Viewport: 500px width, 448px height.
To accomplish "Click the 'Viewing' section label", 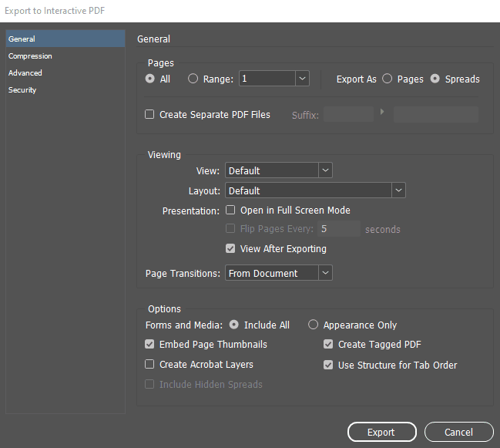I will 164,155.
